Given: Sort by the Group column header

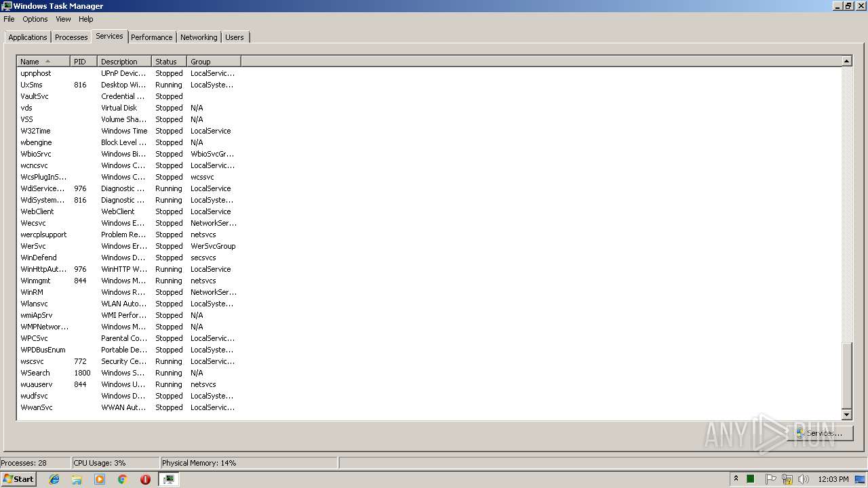Looking at the screenshot, I should pyautogui.click(x=214, y=62).
